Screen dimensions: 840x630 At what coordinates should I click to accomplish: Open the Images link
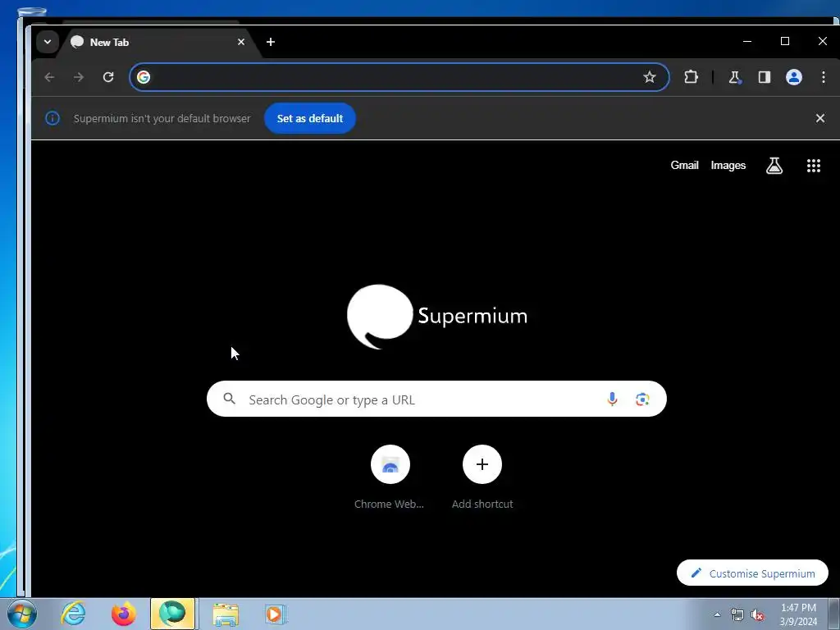728,166
